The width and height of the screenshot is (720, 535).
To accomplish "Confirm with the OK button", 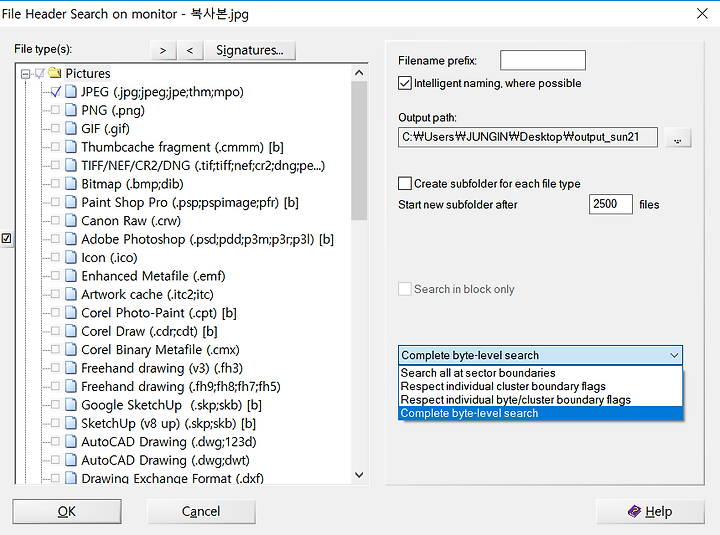I will 67,511.
